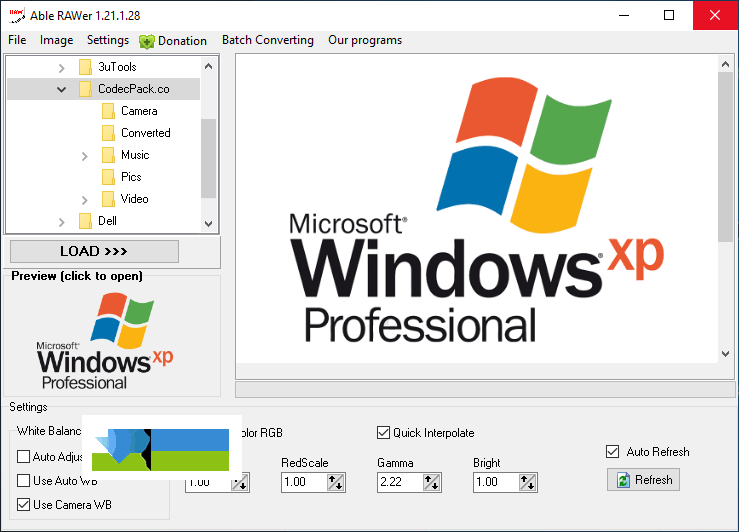Click into the RedScale value field

click(304, 483)
